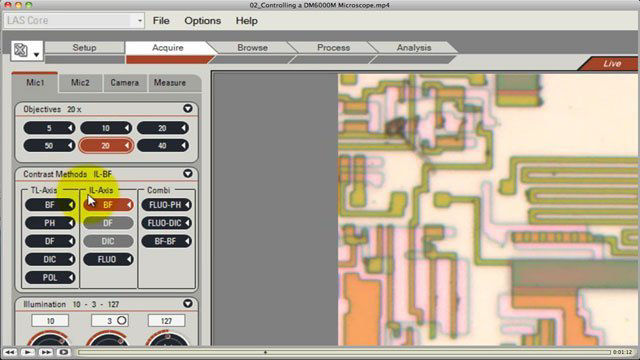The height and width of the screenshot is (360, 640).
Task: Click the Live button
Action: point(611,64)
